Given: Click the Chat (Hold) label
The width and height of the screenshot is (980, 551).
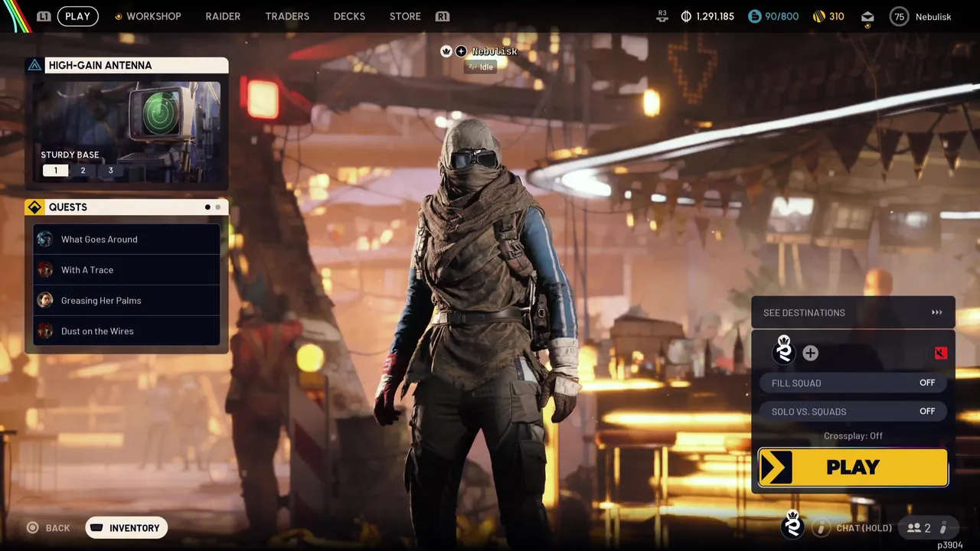Looking at the screenshot, I should pyautogui.click(x=864, y=528).
